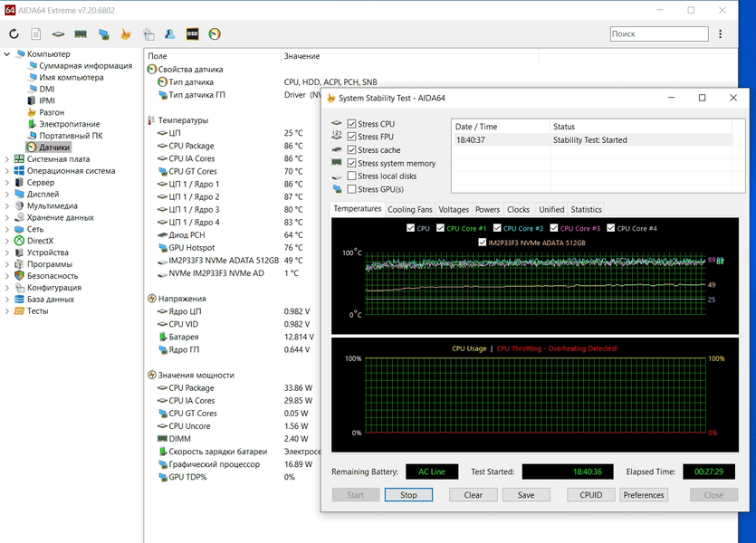This screenshot has width=756, height=543.
Task: Expand the Мультимедиа tree node
Action: [6, 205]
